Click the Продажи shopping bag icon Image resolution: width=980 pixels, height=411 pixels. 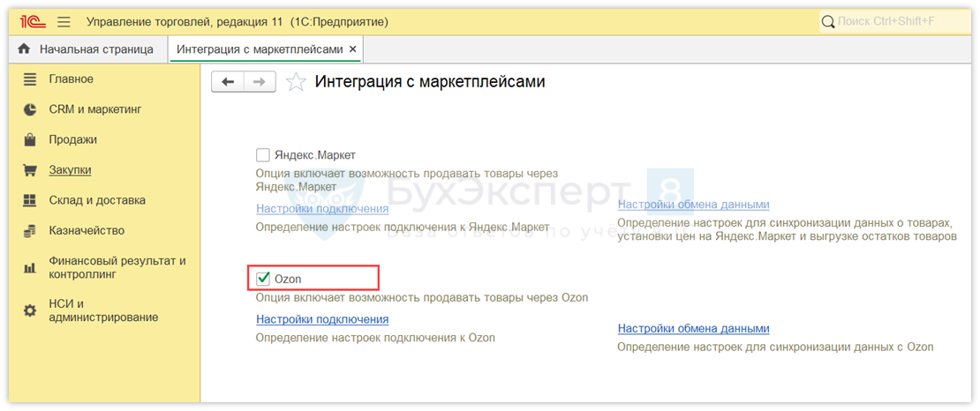pyautogui.click(x=30, y=140)
